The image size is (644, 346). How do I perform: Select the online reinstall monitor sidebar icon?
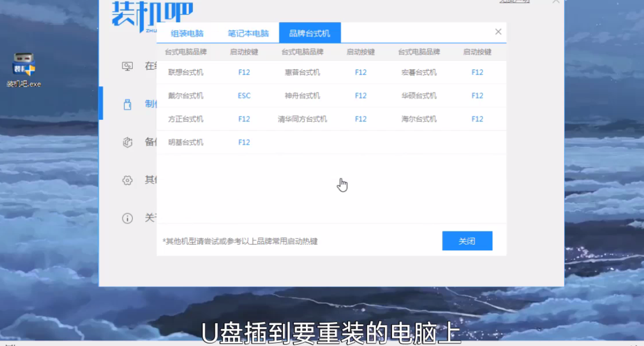(x=127, y=66)
